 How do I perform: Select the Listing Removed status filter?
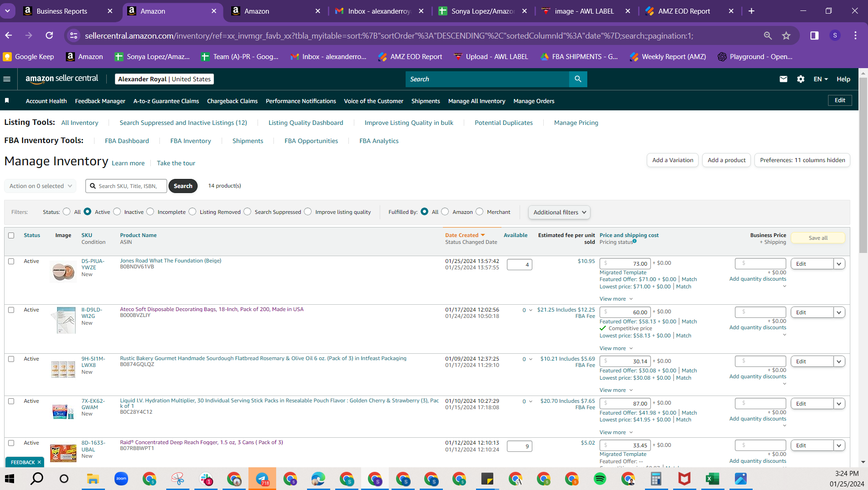pos(193,212)
